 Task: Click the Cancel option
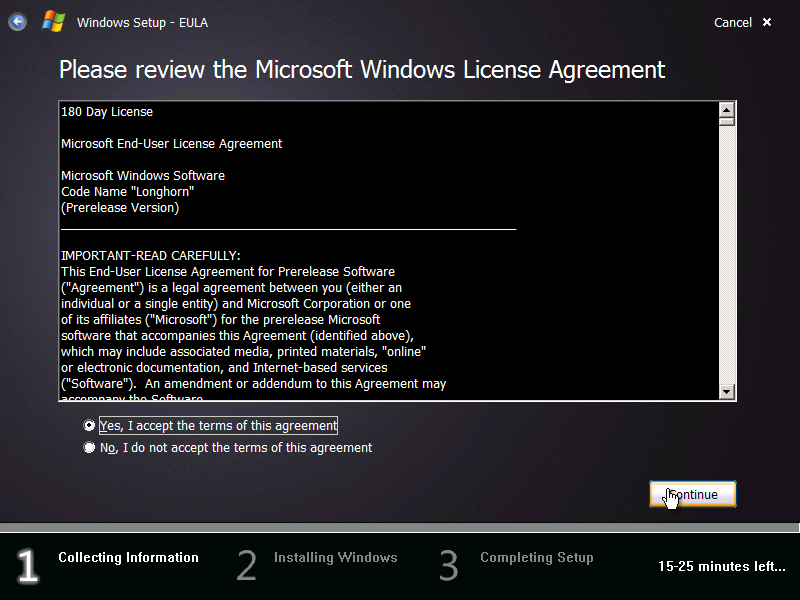click(733, 22)
